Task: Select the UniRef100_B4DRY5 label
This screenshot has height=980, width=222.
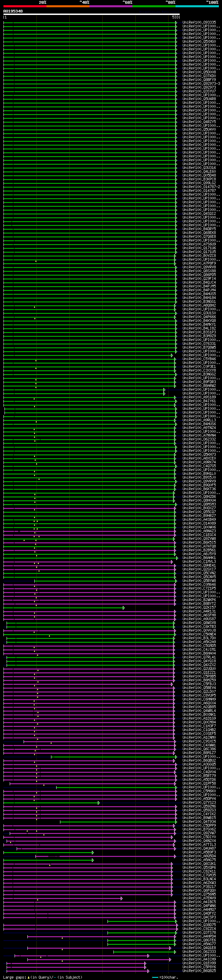Action: click(199, 229)
